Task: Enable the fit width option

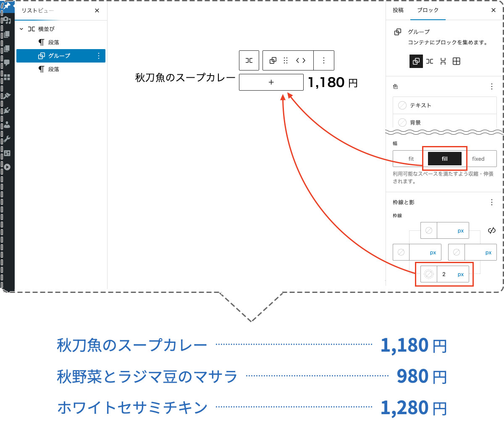Action: [410, 159]
